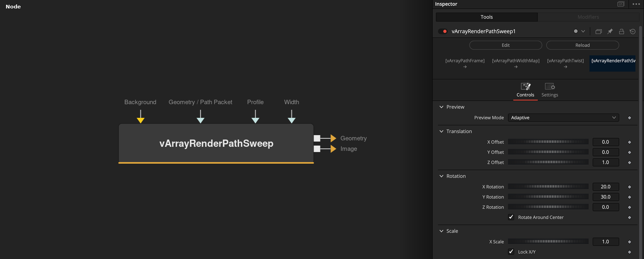Click the X Scale slider track
Screen dimensions: 644x259
click(x=548, y=242)
